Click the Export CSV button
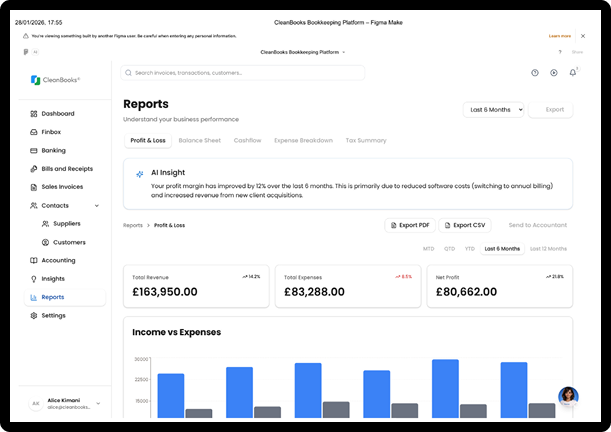This screenshot has width=611, height=432. pyautogui.click(x=465, y=225)
